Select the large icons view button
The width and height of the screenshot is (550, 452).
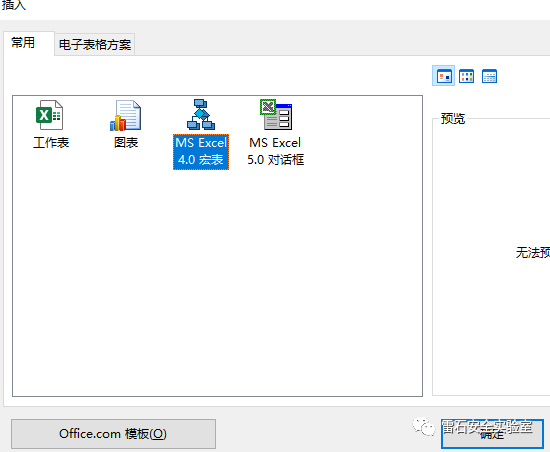(x=444, y=76)
